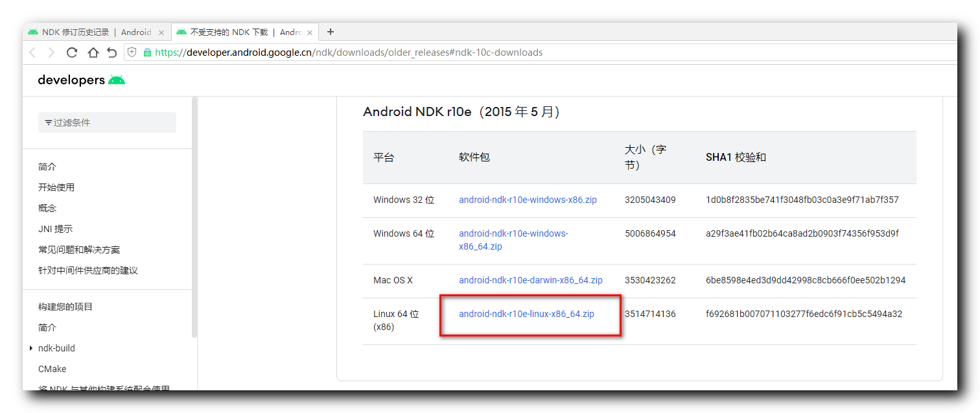
Task: Click the Linux 64 位 (x86) platform cell
Action: (396, 320)
